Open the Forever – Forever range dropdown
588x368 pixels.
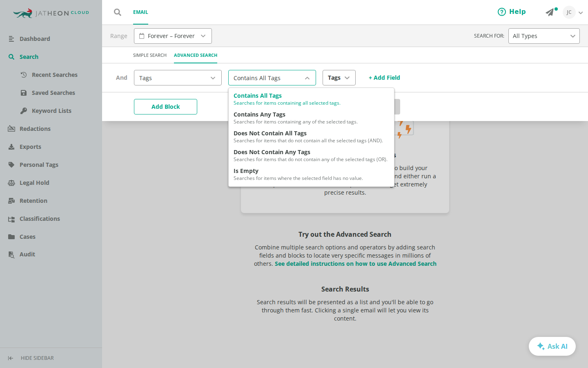click(x=173, y=36)
